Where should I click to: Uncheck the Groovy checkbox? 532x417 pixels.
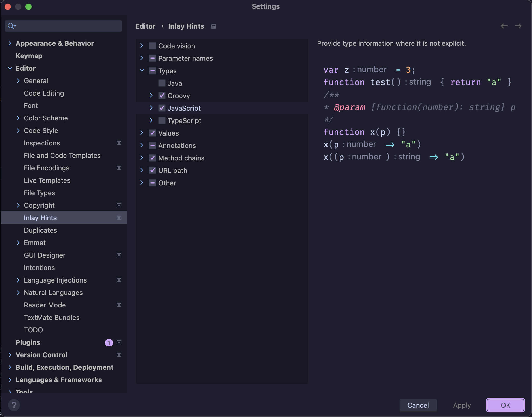pos(162,96)
